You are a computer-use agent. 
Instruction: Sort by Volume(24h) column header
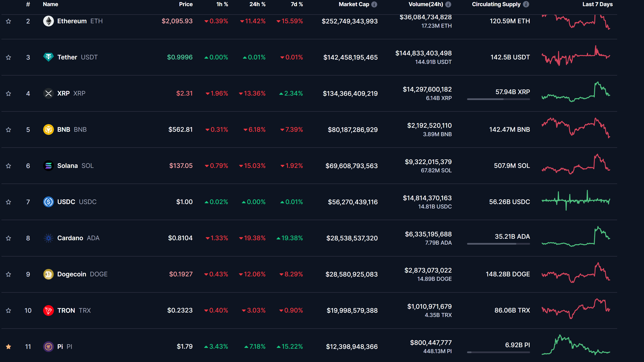426,4
